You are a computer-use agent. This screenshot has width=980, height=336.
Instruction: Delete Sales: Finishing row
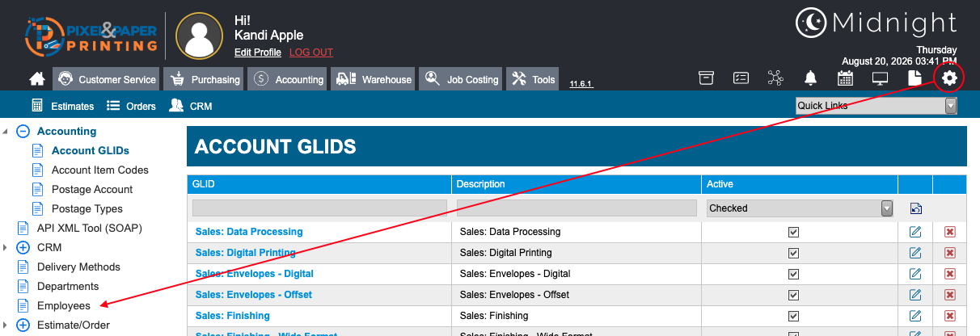[950, 316]
